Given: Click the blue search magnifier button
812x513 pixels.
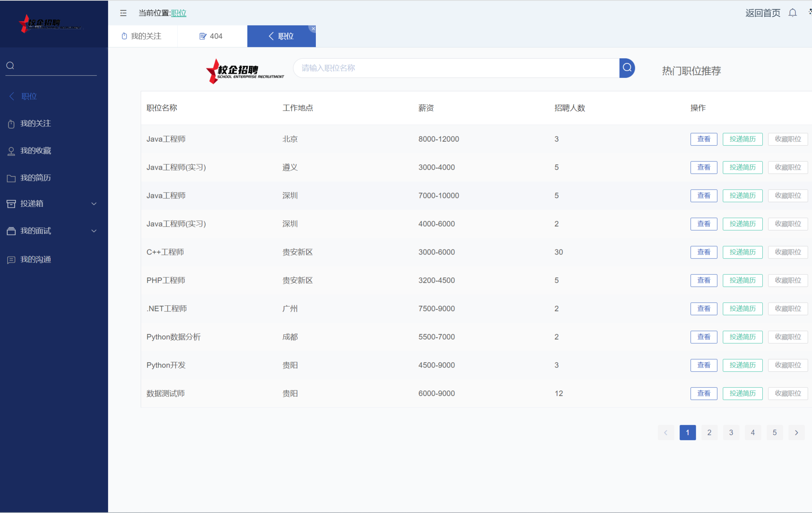Looking at the screenshot, I should 627,68.
